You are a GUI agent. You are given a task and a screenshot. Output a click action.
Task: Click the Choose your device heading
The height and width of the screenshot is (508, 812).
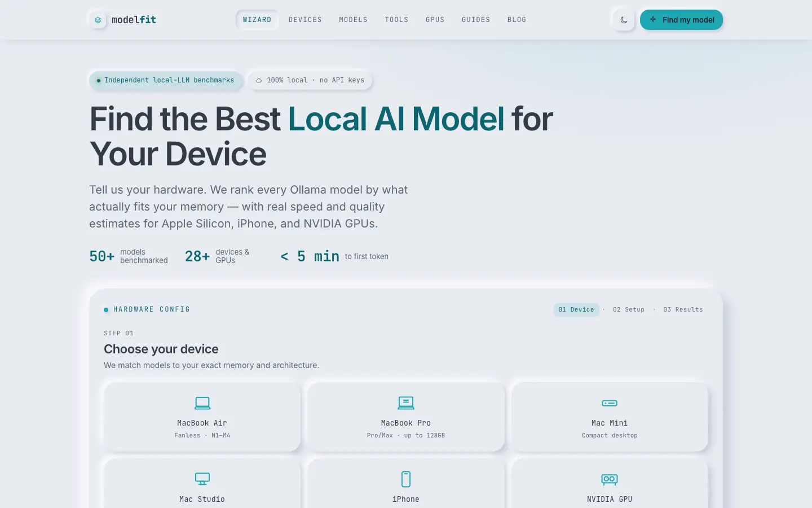point(161,349)
